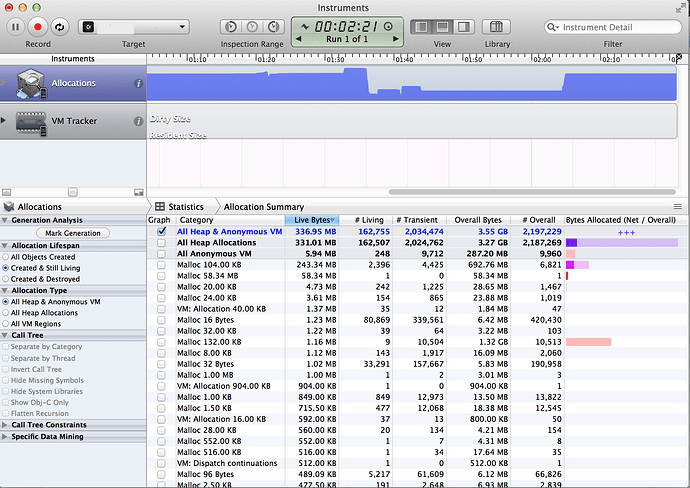Open the Allocations instrument info button

point(138,83)
